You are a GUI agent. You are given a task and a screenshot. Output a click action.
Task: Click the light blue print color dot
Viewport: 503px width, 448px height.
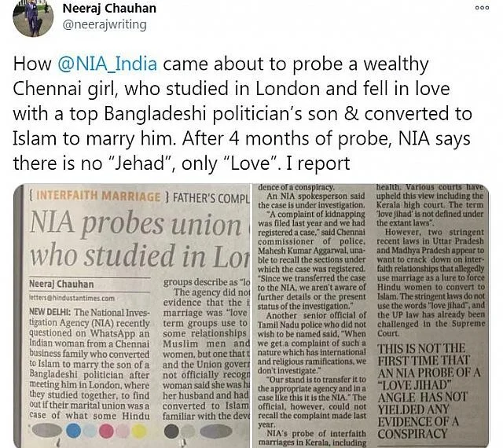[90, 431]
